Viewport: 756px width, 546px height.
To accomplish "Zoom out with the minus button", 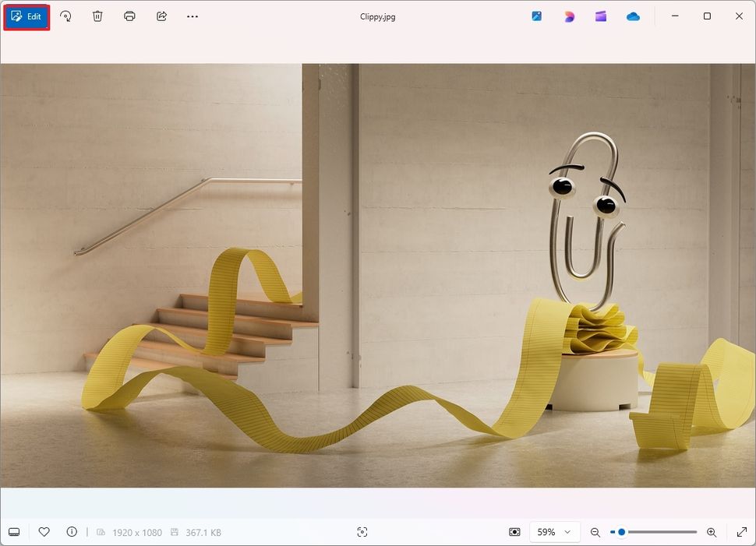I will [595, 532].
